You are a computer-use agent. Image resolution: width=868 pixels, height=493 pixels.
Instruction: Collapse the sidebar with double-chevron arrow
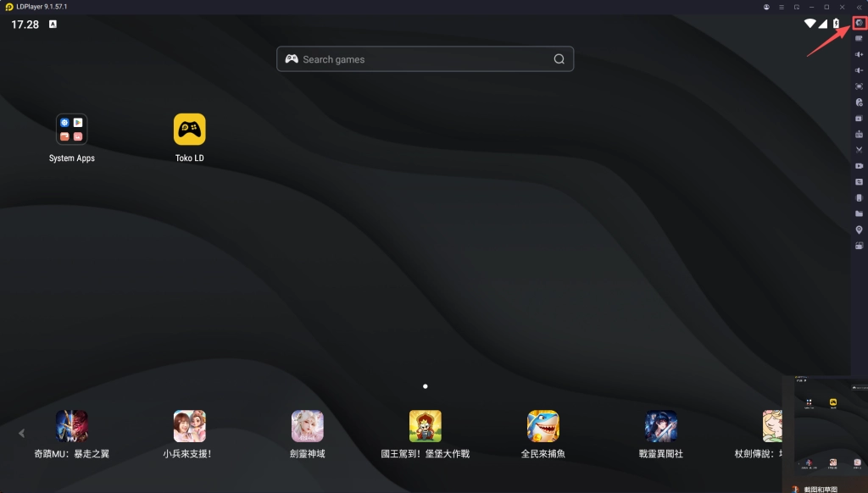point(859,7)
